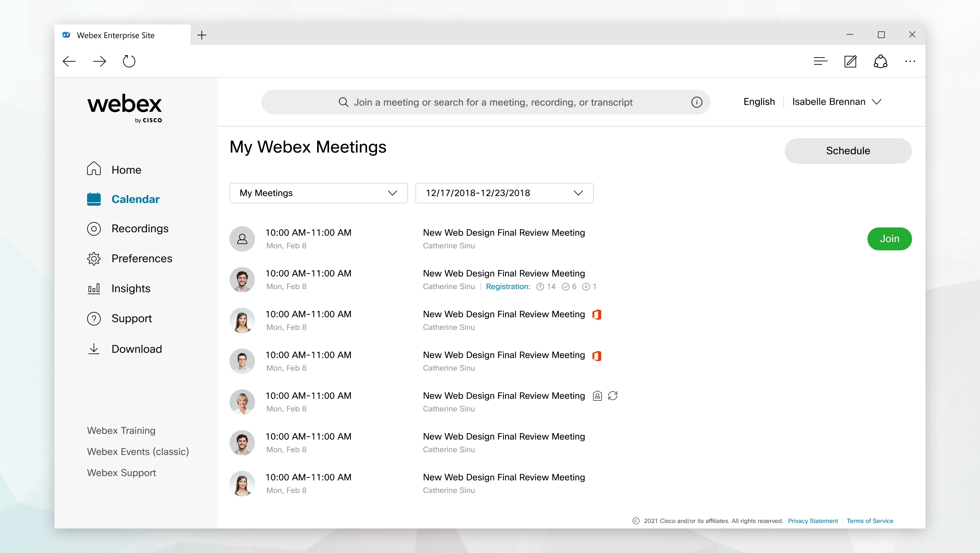Select the Webex Enterprise Site browser tab
Screen dimensions: 980x553
pyautogui.click(x=122, y=35)
